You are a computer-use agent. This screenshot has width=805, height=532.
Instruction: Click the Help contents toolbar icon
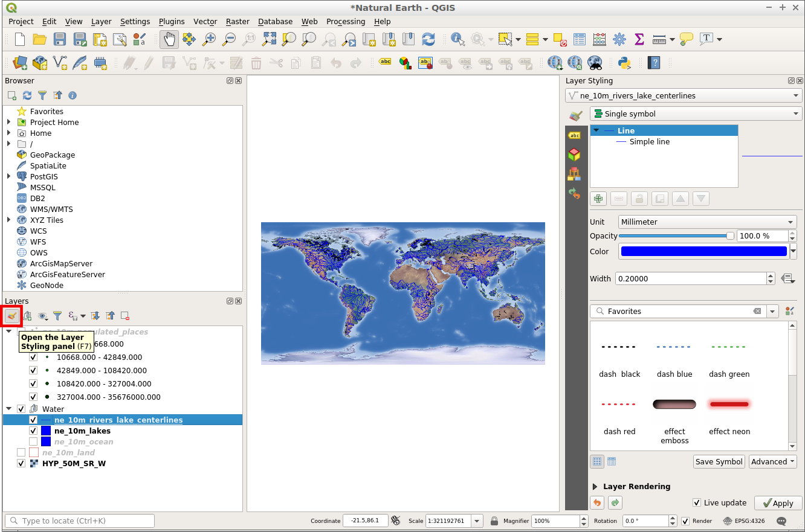pos(653,63)
